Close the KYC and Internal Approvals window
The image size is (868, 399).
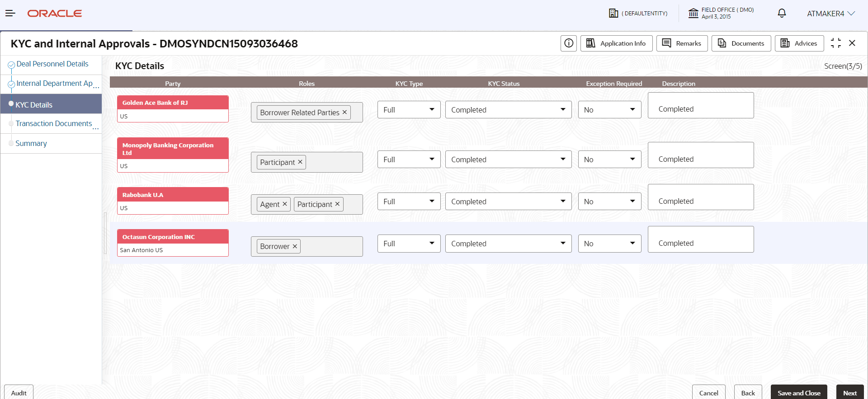coord(852,43)
